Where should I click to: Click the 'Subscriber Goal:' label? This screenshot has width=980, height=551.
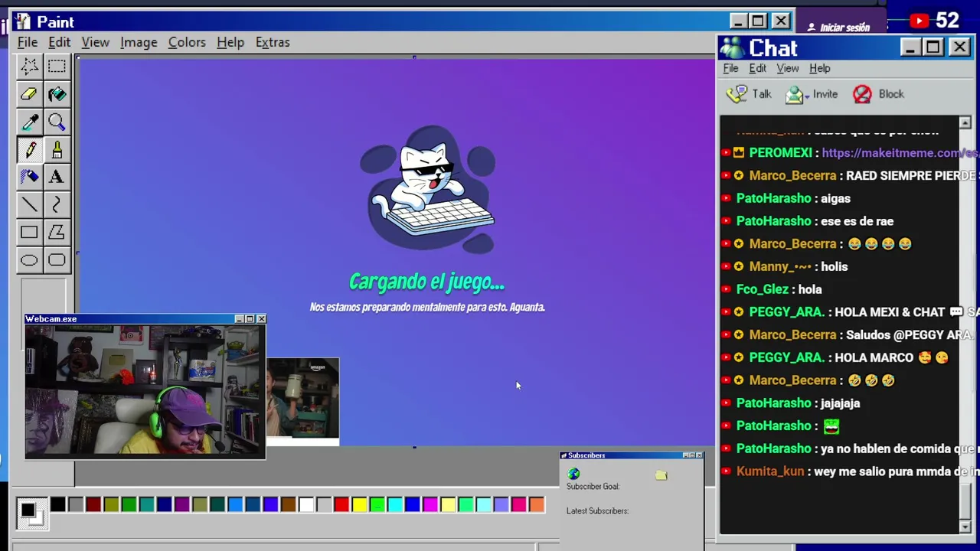593,487
